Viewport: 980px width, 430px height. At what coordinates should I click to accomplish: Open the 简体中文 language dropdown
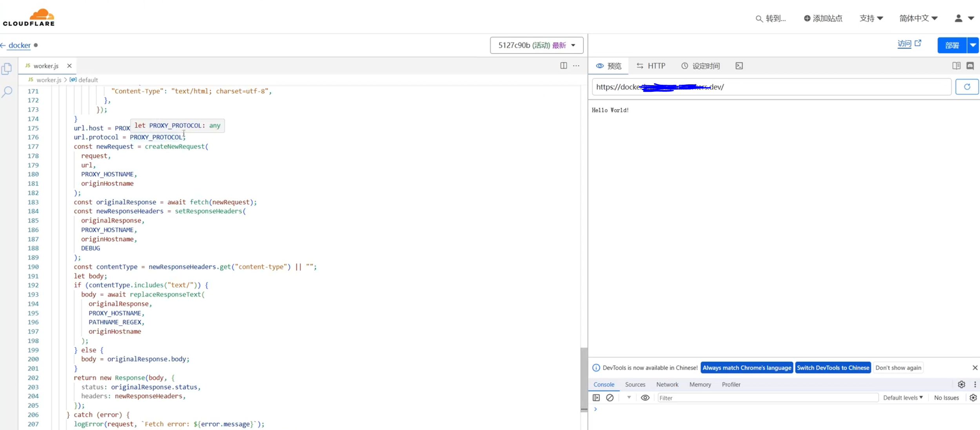click(918, 18)
